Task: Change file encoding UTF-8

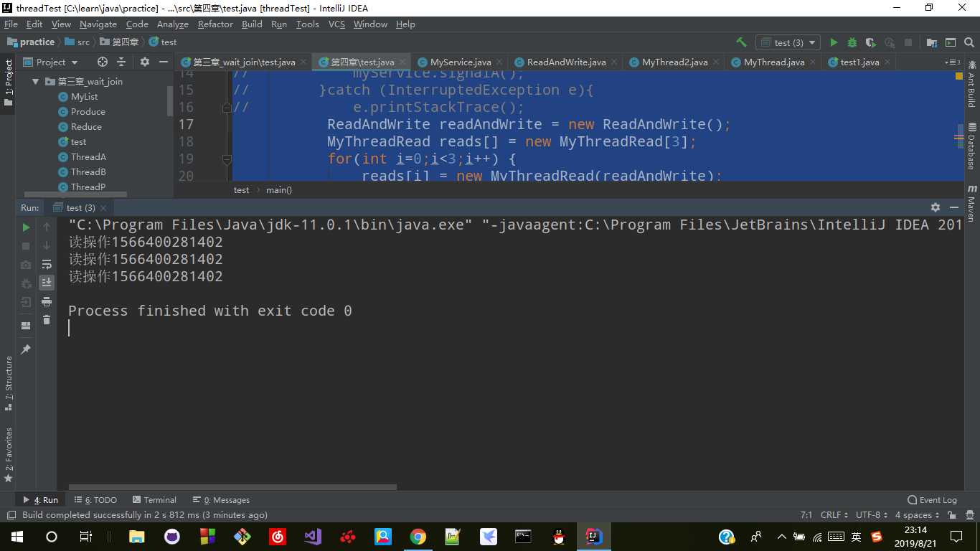Action: pos(871,515)
